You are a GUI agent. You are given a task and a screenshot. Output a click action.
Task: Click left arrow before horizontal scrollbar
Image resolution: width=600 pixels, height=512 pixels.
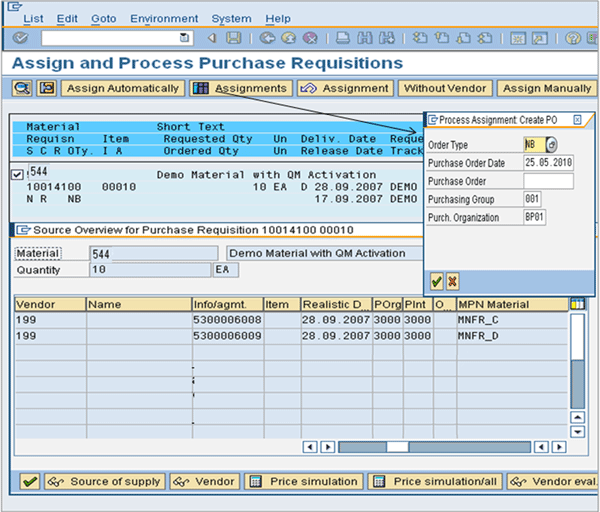pyautogui.click(x=310, y=447)
